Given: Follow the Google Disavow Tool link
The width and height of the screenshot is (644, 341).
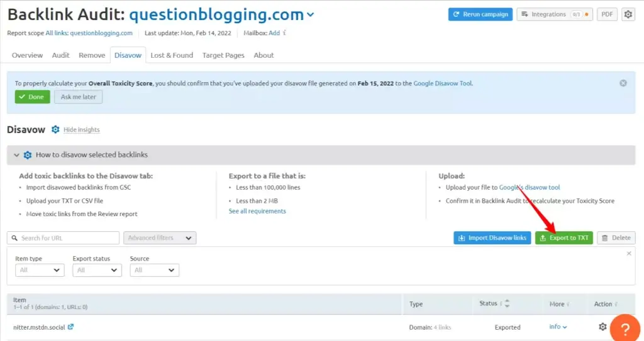Looking at the screenshot, I should (x=442, y=83).
